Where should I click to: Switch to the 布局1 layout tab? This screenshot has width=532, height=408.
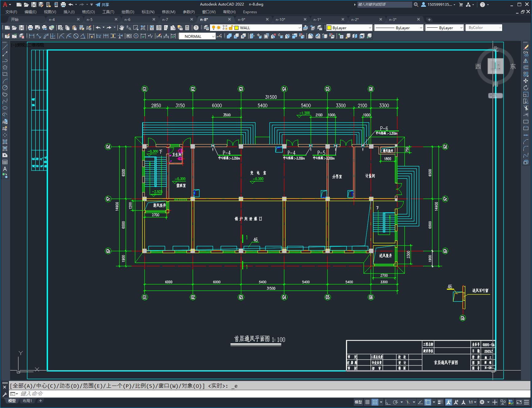(x=27, y=401)
